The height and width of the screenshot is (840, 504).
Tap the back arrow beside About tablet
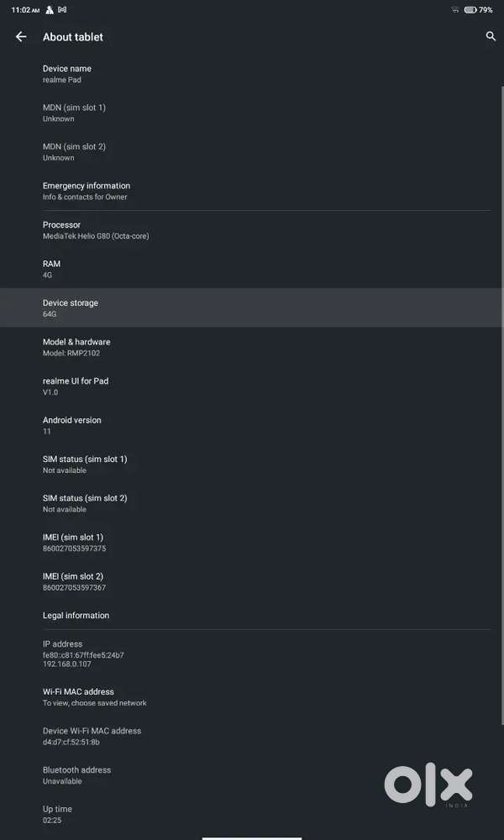point(21,37)
